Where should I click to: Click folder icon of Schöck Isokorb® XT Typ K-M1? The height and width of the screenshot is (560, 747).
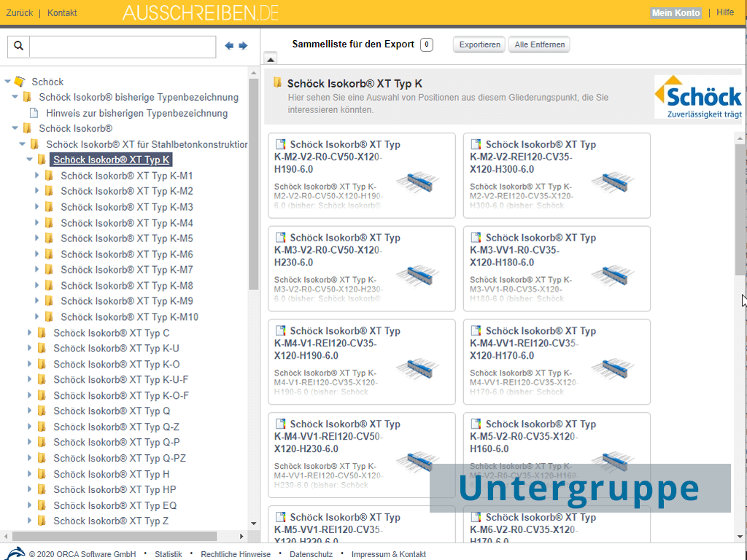coord(49,176)
